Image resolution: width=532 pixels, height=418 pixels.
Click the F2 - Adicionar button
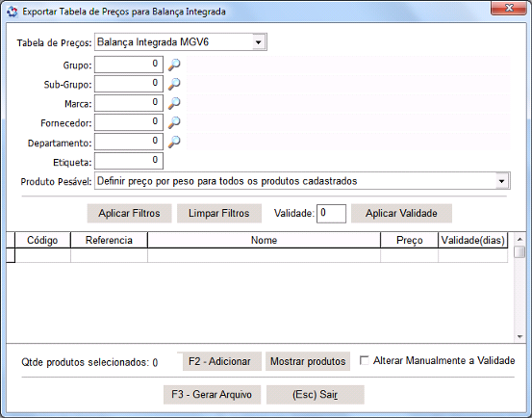pos(219,361)
